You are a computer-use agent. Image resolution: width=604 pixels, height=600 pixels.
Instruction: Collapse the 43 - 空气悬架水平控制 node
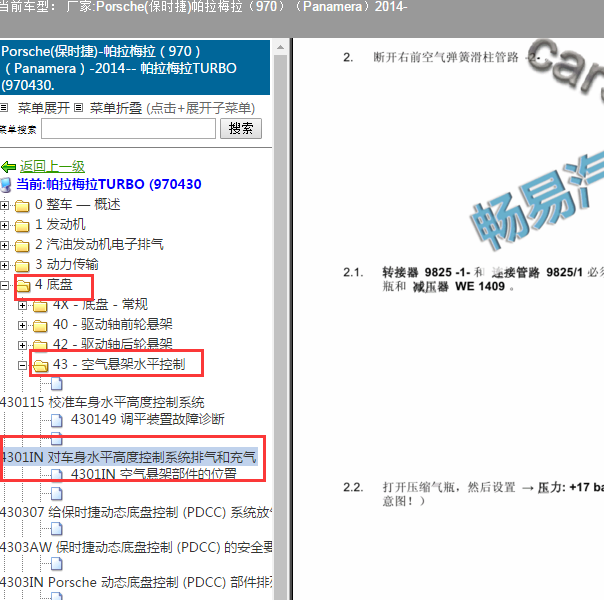(x=22, y=365)
